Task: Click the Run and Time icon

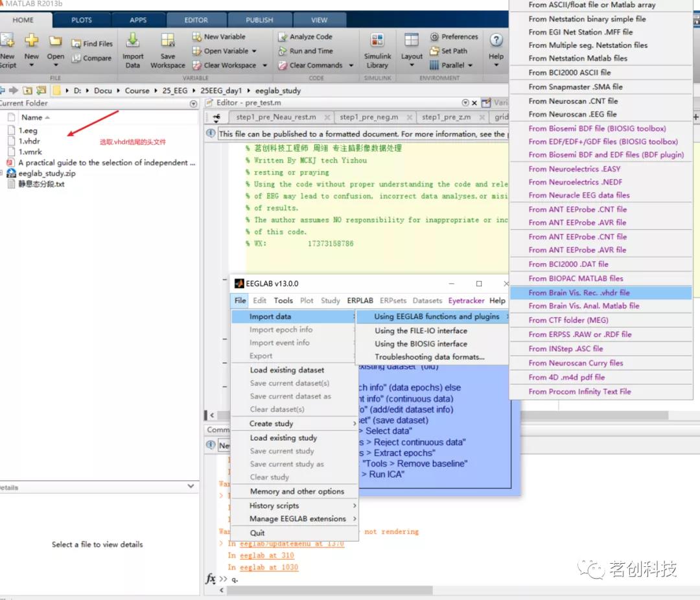Action: (x=282, y=51)
